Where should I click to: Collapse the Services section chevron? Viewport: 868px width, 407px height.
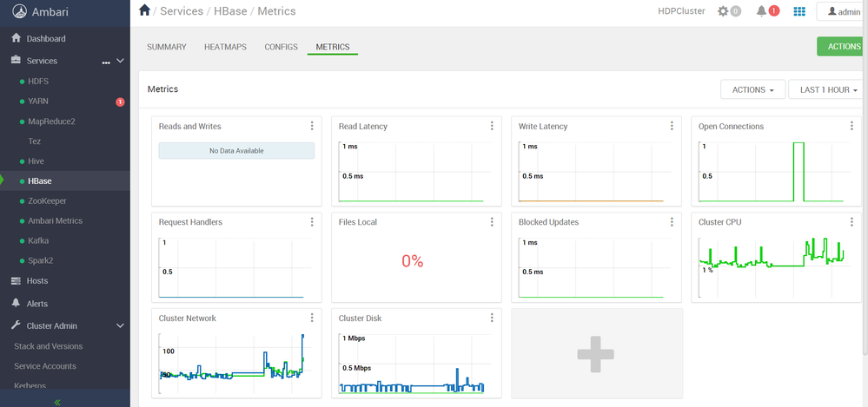point(120,61)
